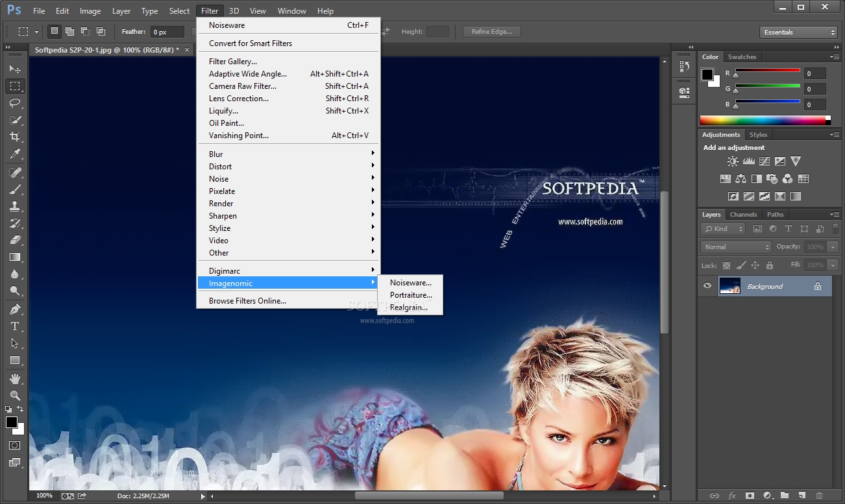Select the Brush tool
845x504 pixels.
click(x=15, y=189)
